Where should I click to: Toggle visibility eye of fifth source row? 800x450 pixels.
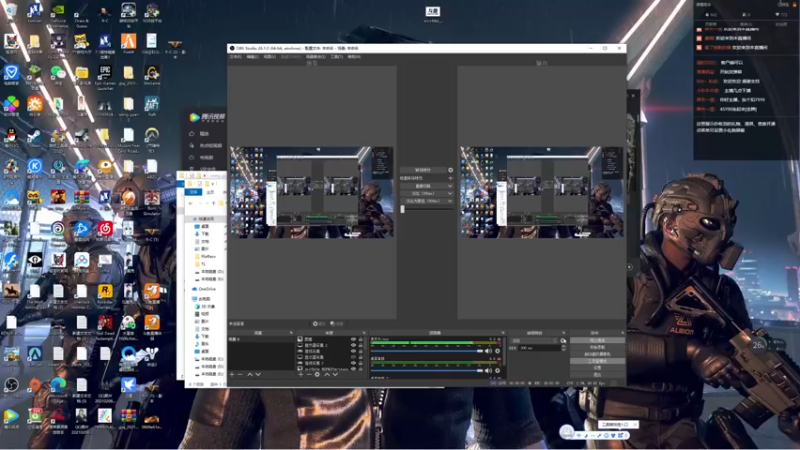(x=353, y=363)
